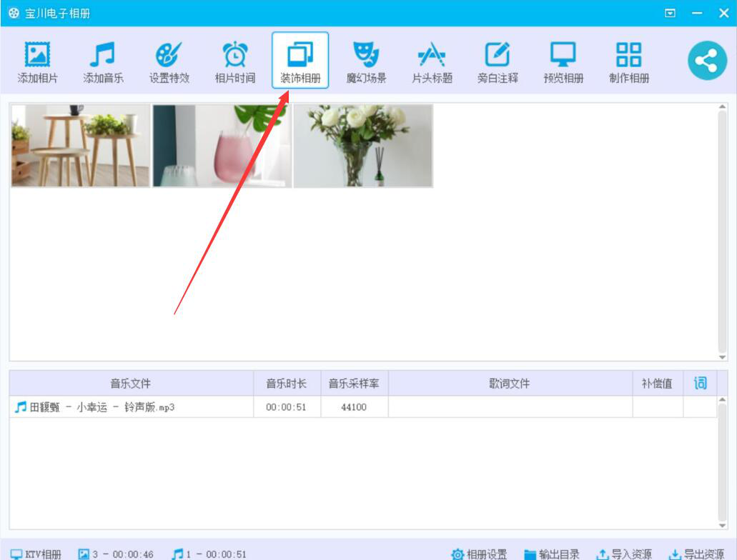Open the 魔幻场景 magic scene tool

click(x=366, y=62)
